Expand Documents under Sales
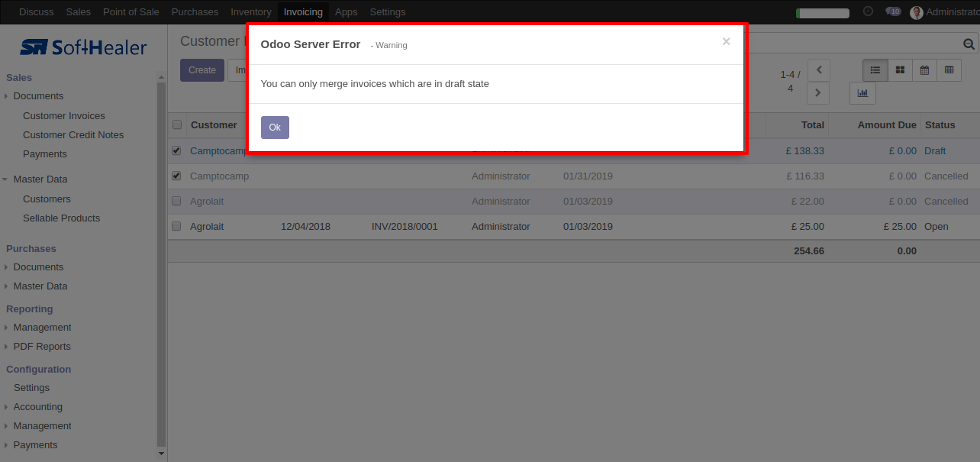980x462 pixels. tap(38, 96)
